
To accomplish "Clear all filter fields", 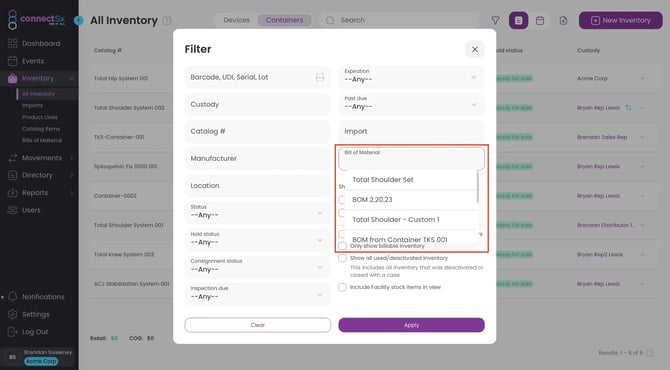I will click(x=258, y=325).
